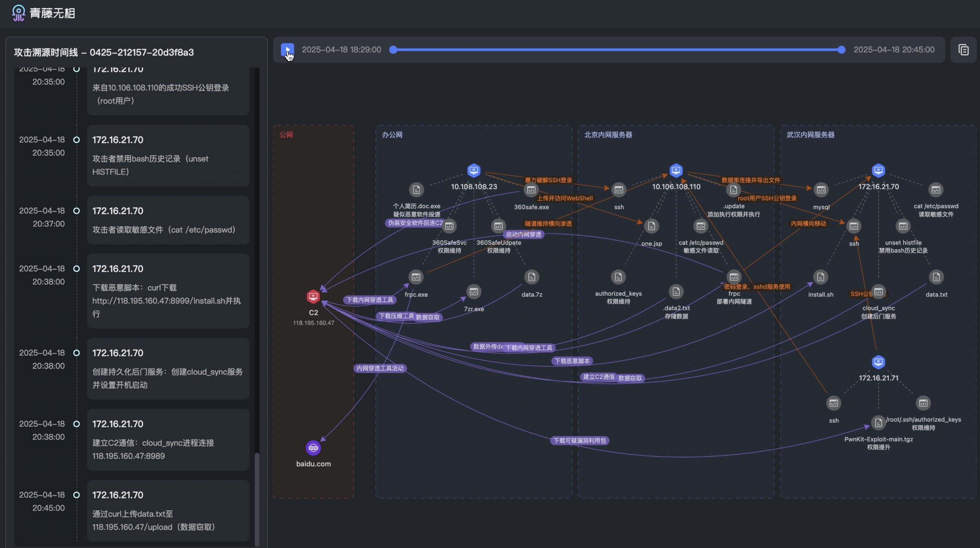Click the timeline play button
This screenshot has width=980, height=548.
pos(287,49)
